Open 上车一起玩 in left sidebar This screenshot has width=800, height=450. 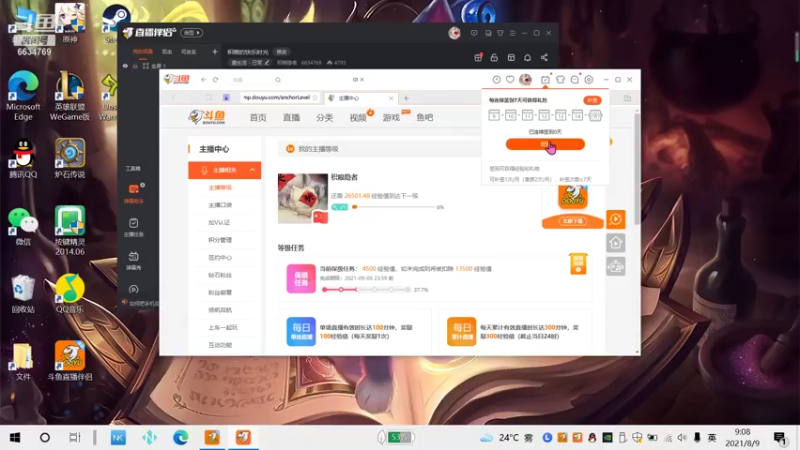coord(223,328)
